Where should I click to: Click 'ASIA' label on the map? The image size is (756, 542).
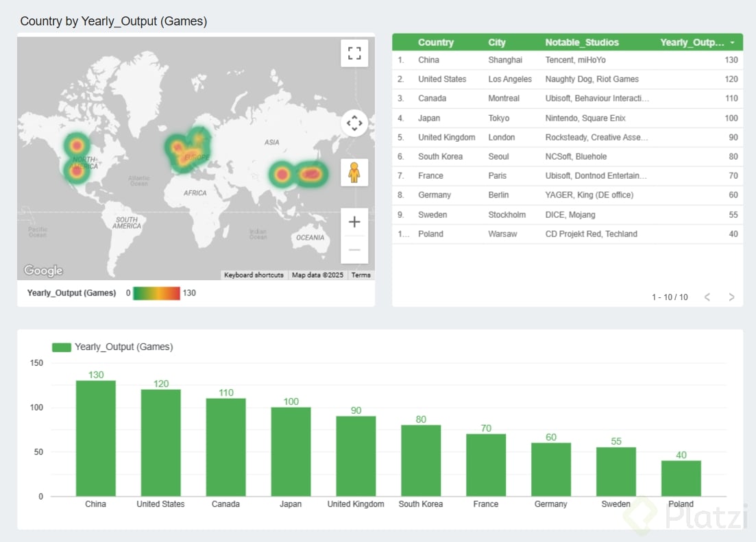tap(271, 143)
